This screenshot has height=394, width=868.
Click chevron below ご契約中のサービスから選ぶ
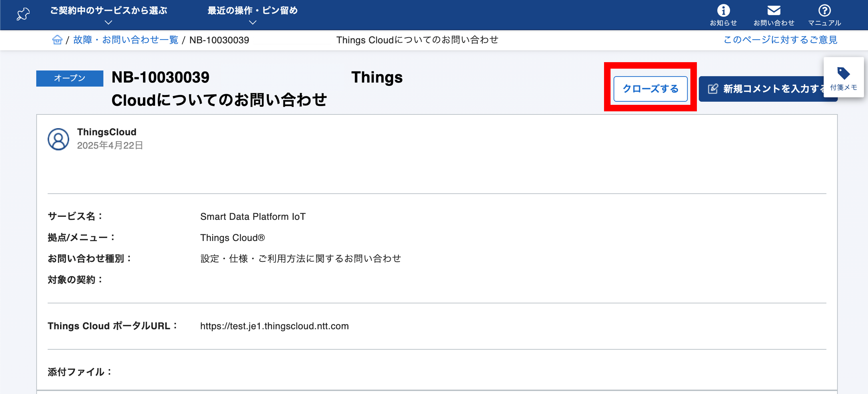(x=109, y=23)
